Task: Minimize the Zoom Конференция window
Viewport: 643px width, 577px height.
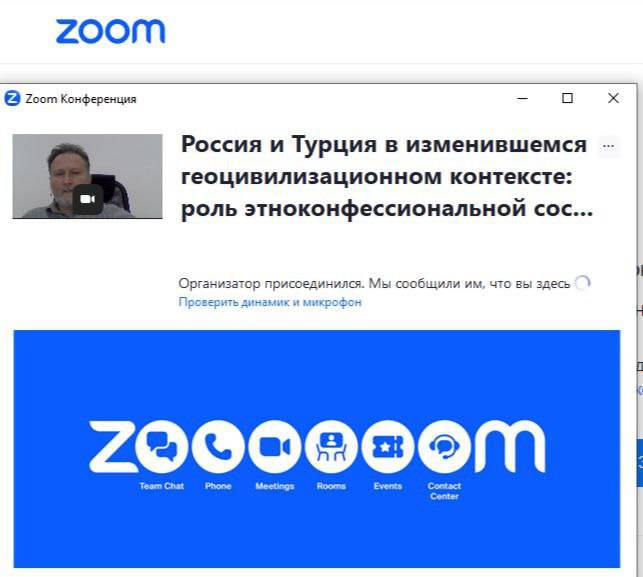Action: [x=522, y=98]
